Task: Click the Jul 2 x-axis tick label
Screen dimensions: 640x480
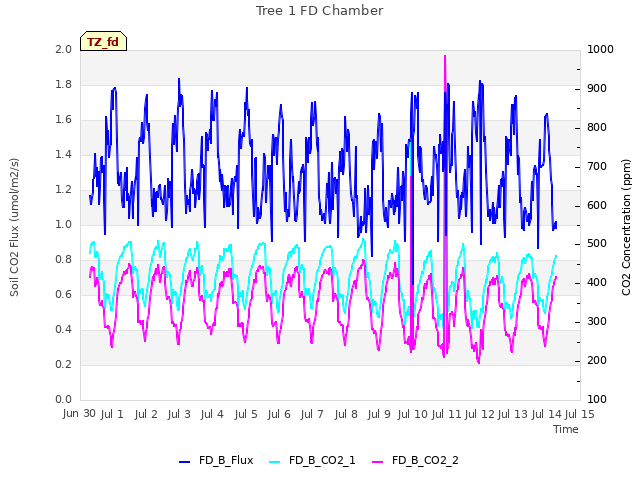Action: click(x=146, y=414)
